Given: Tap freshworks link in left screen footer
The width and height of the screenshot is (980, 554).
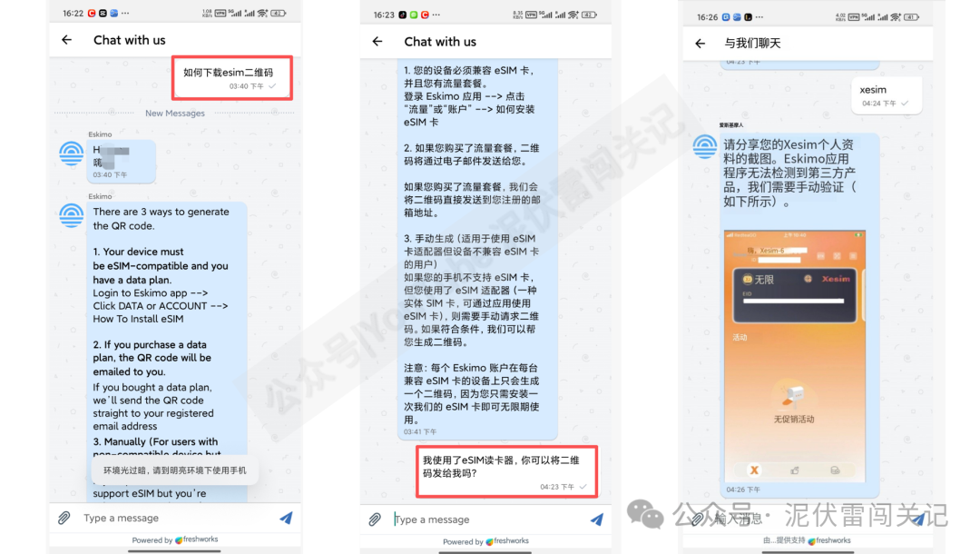Looking at the screenshot, I should point(197,539).
